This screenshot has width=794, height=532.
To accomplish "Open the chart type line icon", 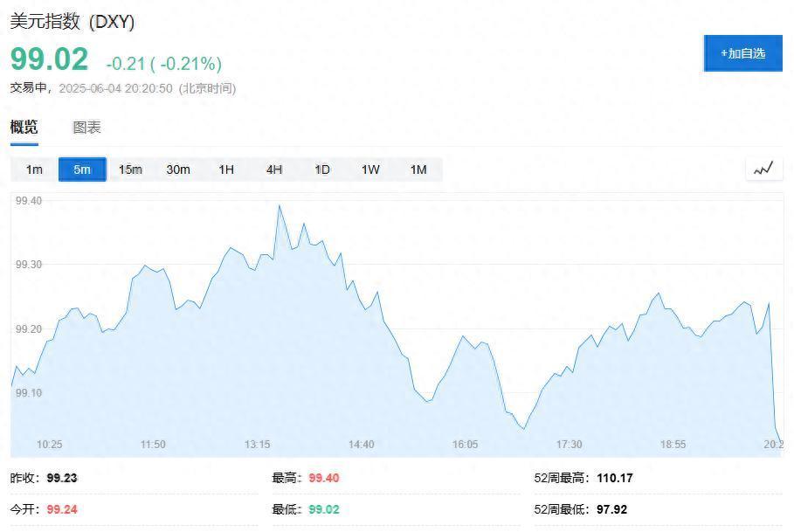I will click(763, 169).
